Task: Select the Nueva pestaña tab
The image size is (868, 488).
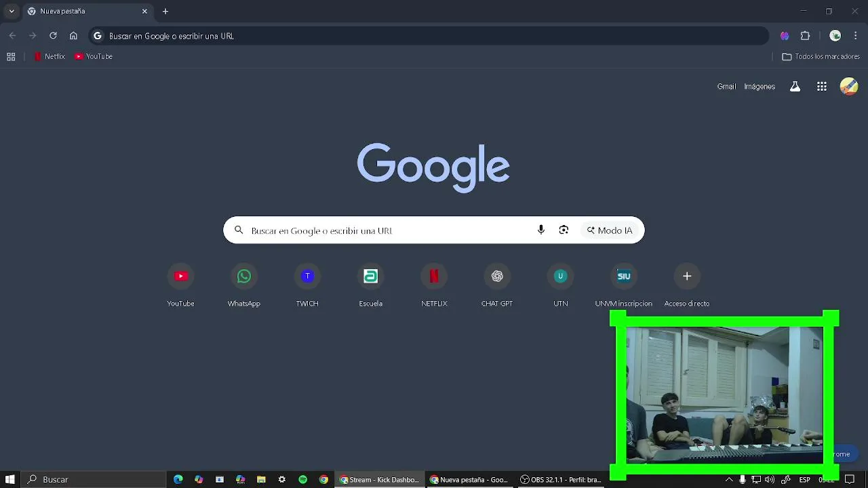Action: click(87, 12)
